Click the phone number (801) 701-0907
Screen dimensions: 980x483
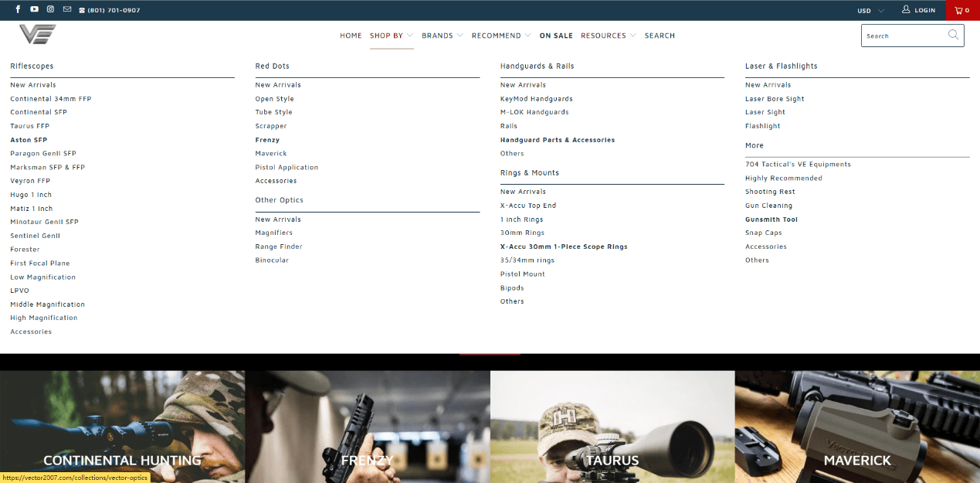[x=114, y=11]
